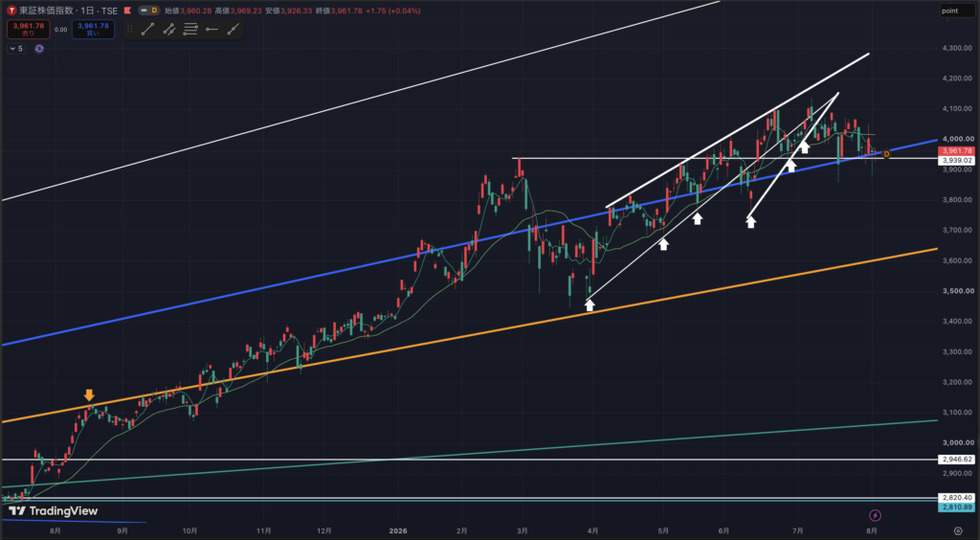Grab the favorites toolbar drag handle
Image resolution: width=980 pixels, height=540 pixels.
130,29
